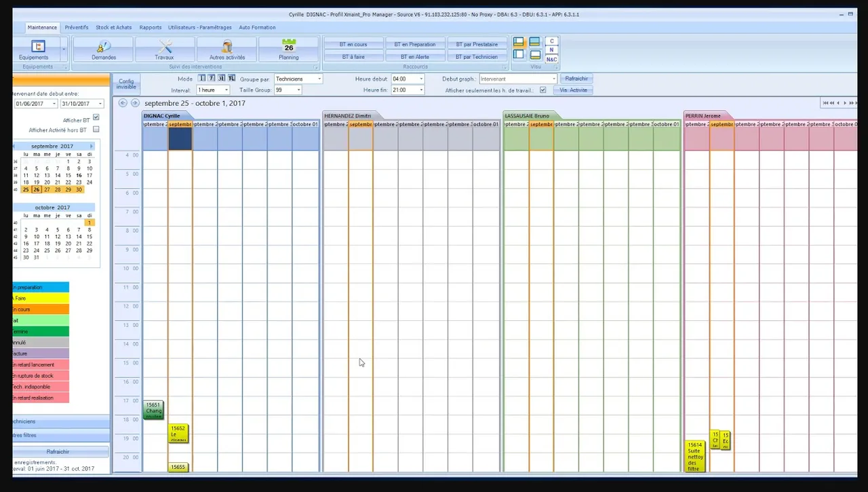Select the bottom-right Visu layout icon
This screenshot has height=492, width=868.
[x=534, y=54]
